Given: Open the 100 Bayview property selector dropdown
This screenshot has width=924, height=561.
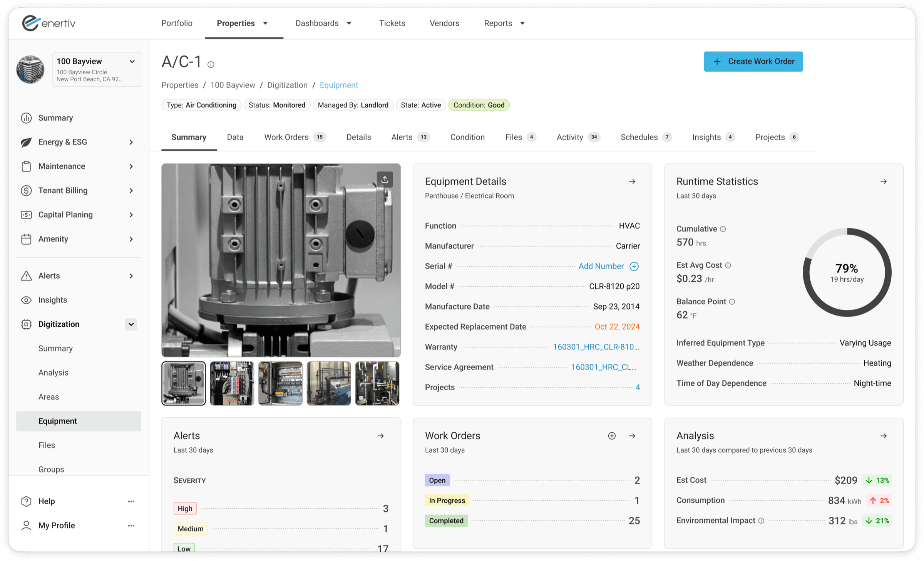Looking at the screenshot, I should (x=97, y=70).
